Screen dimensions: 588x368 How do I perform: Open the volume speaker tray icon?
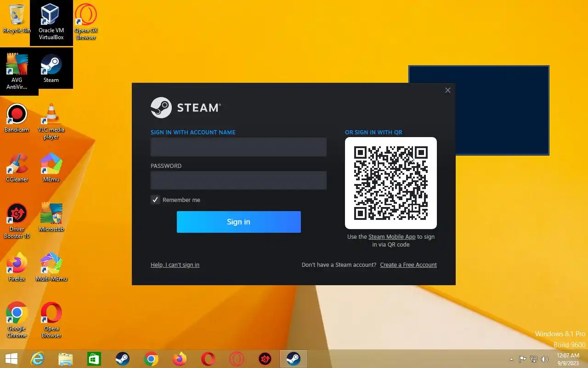545,359
